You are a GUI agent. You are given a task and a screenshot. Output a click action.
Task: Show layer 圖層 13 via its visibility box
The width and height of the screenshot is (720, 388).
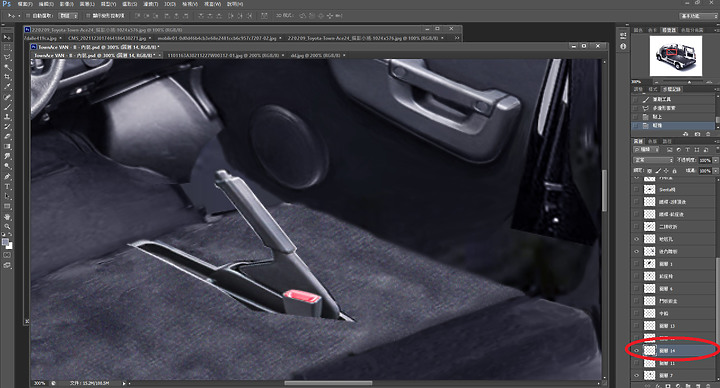coord(636,326)
